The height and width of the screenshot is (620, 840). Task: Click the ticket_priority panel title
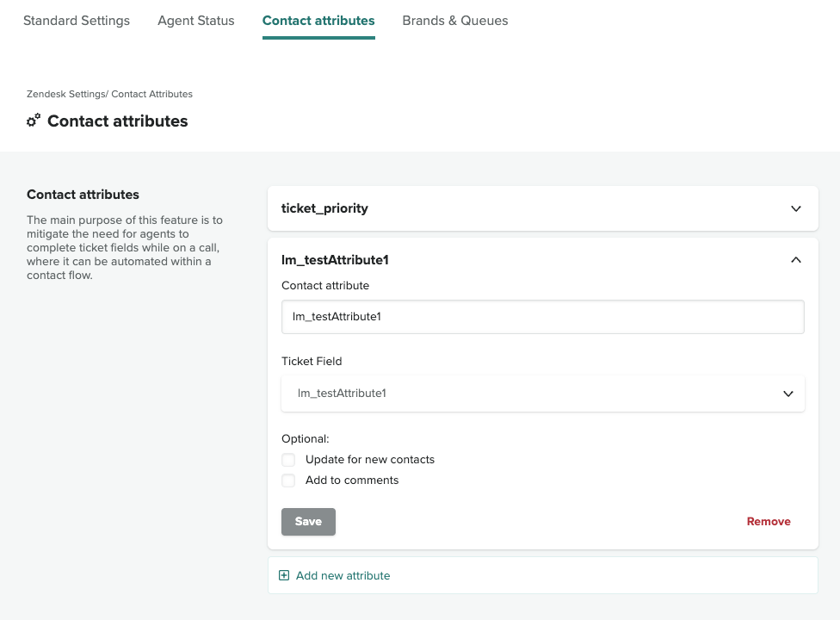pos(324,208)
